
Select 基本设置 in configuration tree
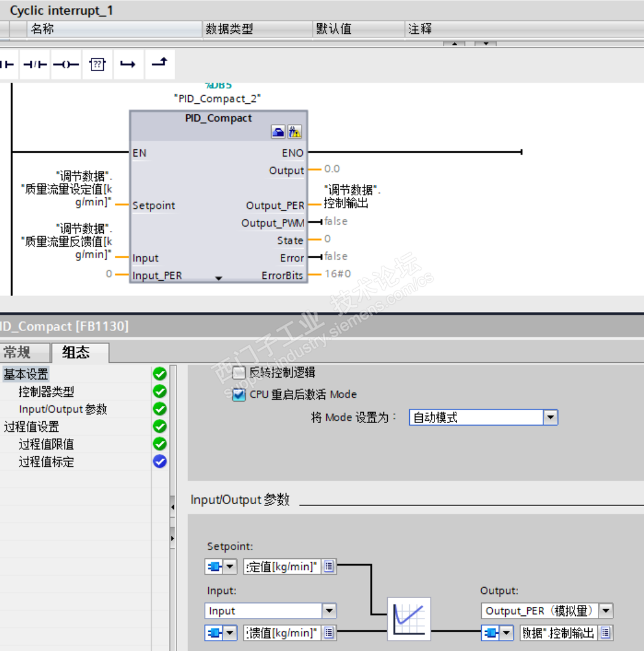coord(26,374)
